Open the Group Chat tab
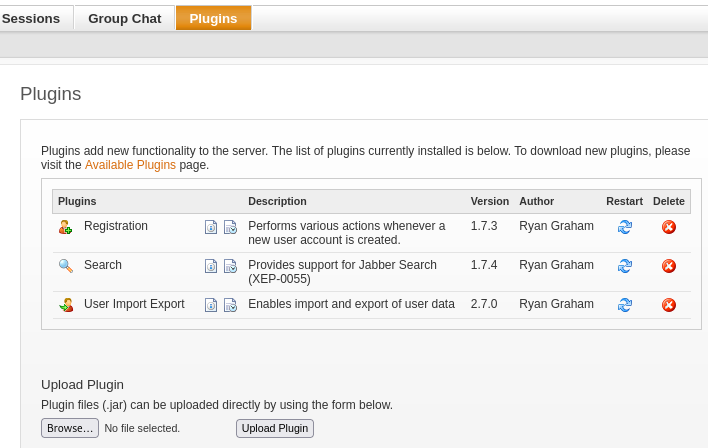 (124, 18)
